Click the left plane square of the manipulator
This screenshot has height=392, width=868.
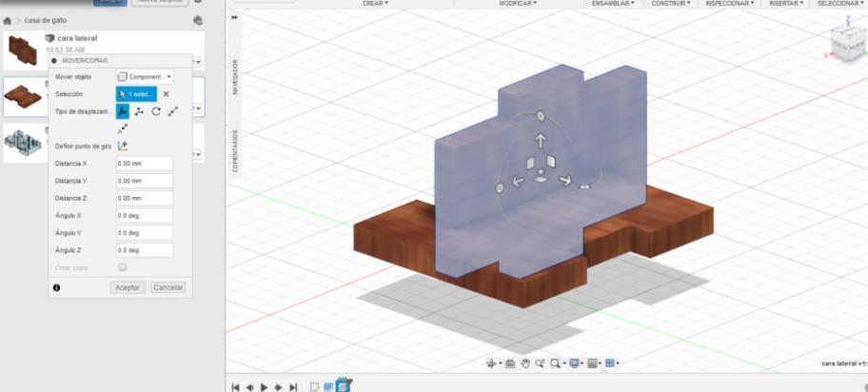point(530,163)
